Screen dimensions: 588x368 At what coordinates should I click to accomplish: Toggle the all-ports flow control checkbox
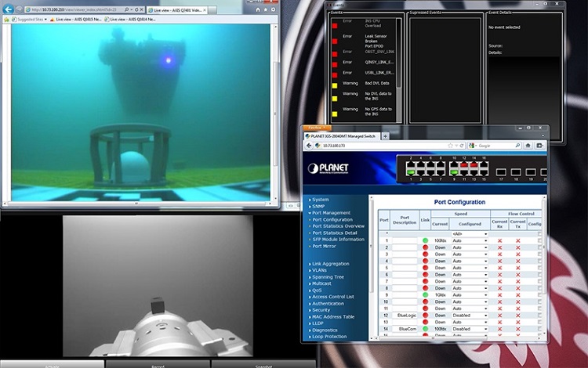(539, 233)
